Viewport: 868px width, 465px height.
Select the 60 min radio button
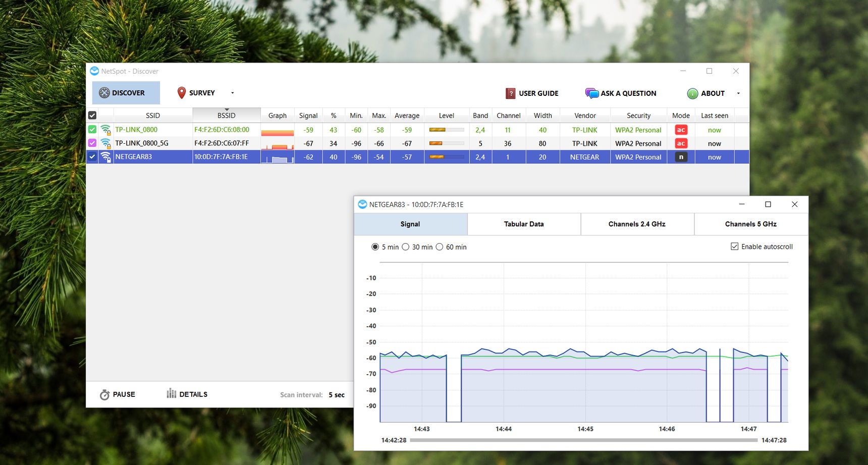pos(440,247)
